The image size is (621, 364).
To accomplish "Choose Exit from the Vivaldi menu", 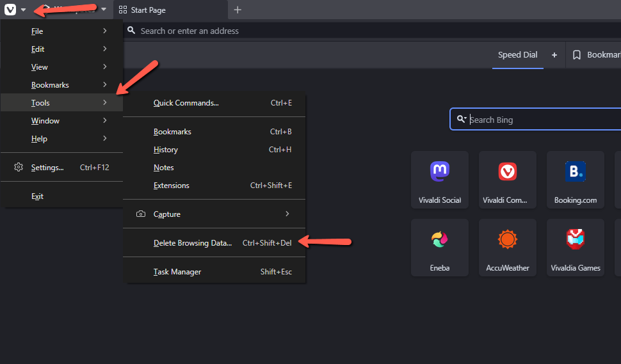I will (62, 196).
